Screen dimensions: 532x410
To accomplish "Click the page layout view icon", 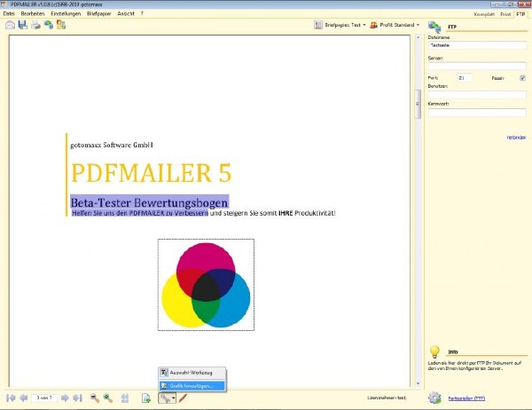I will tap(125, 398).
